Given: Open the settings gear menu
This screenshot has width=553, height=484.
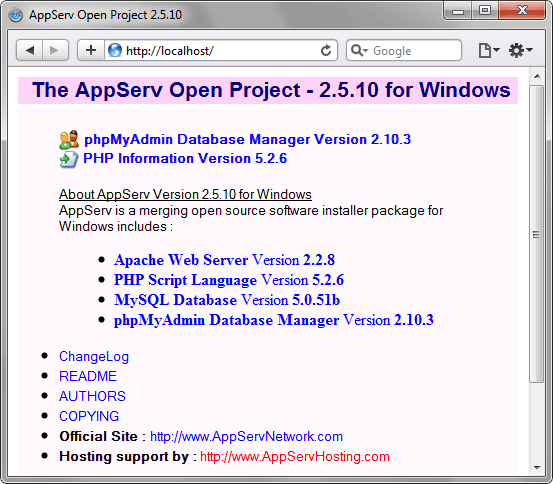Looking at the screenshot, I should click(x=520, y=50).
